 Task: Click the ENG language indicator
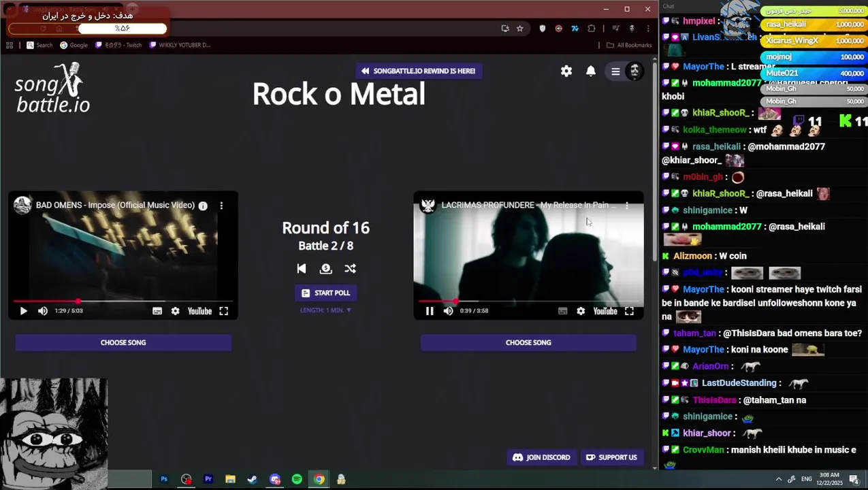click(807, 479)
